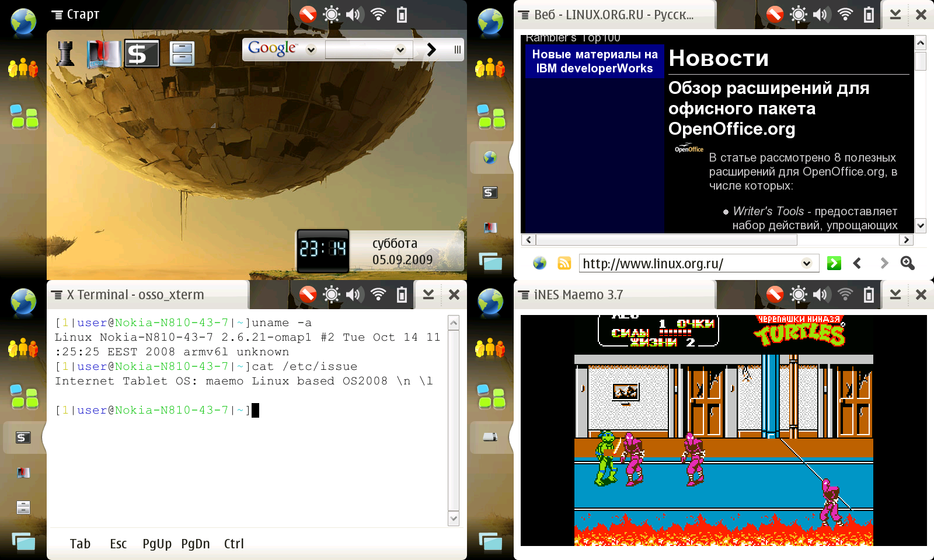Tap the Tab key button in terminal toolbar
Screen dimensions: 934x560
pyautogui.click(x=80, y=544)
